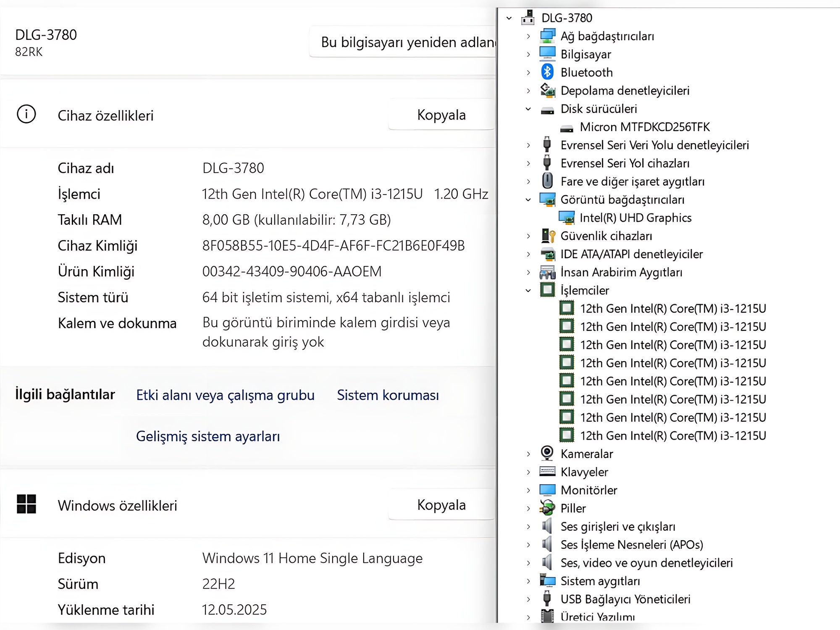Viewport: 840px width, 630px height.
Task: Click the Kameralar webcam icon
Action: pyautogui.click(x=547, y=453)
